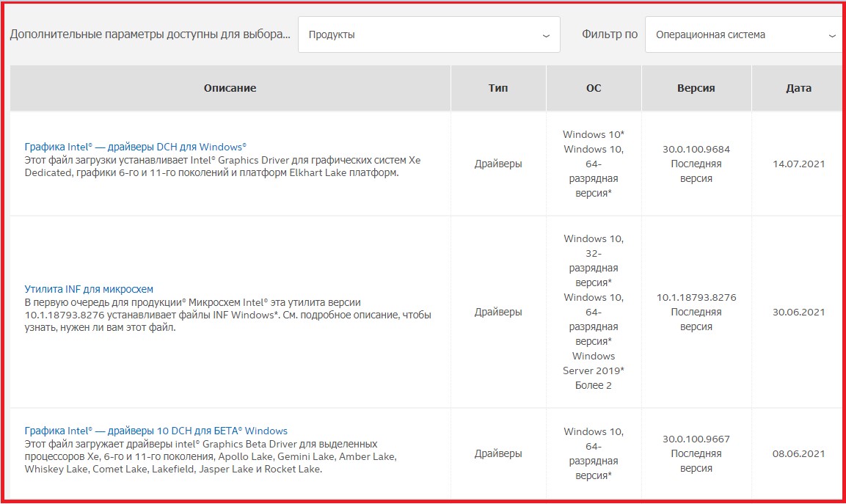Image resolution: width=846 pixels, height=504 pixels.
Task: Click date 08.06.2021
Action: coord(798,453)
